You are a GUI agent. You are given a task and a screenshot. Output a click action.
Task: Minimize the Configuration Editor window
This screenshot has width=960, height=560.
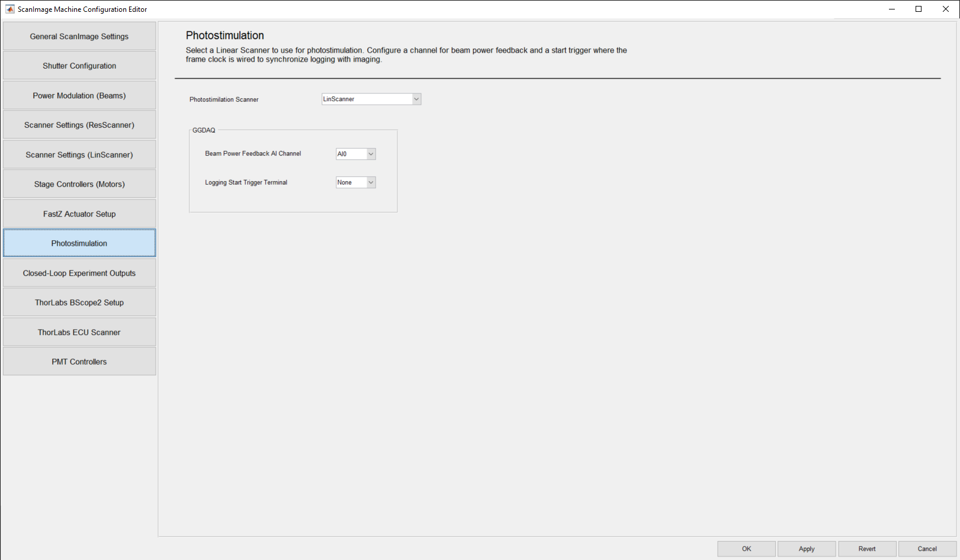pyautogui.click(x=892, y=9)
